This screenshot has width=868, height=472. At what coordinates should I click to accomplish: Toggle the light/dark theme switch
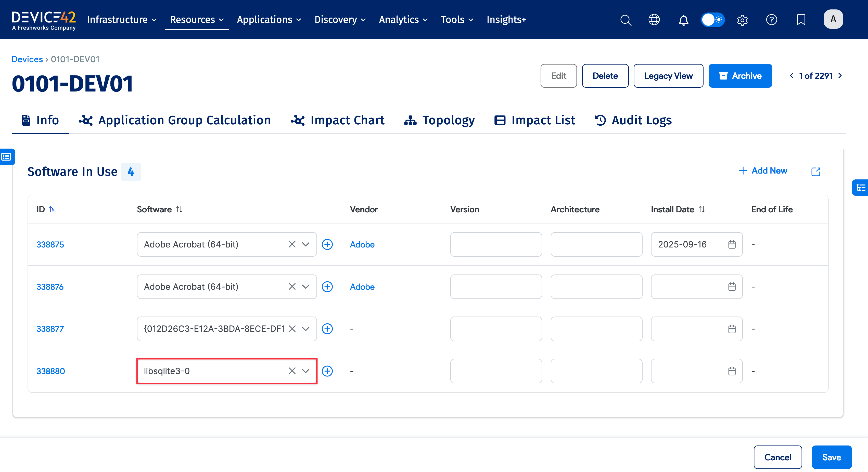point(713,20)
